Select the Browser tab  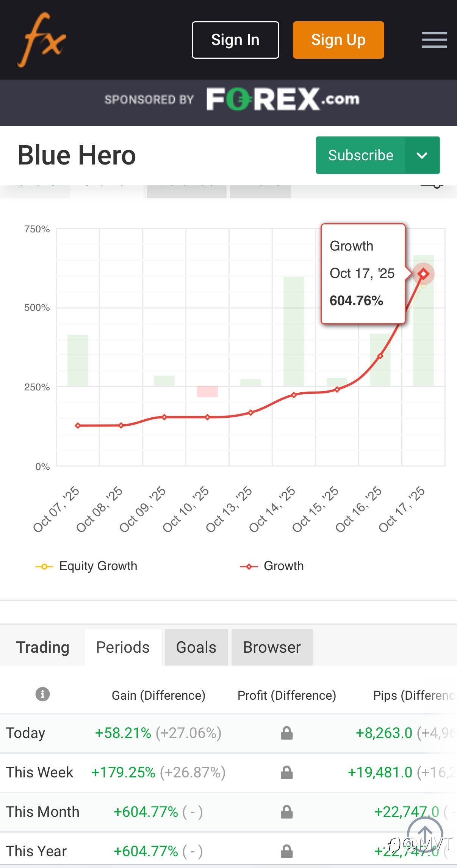[x=272, y=647]
